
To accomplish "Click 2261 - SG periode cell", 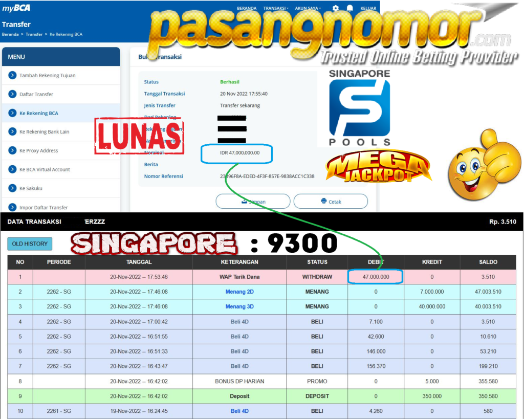I will (x=59, y=411).
